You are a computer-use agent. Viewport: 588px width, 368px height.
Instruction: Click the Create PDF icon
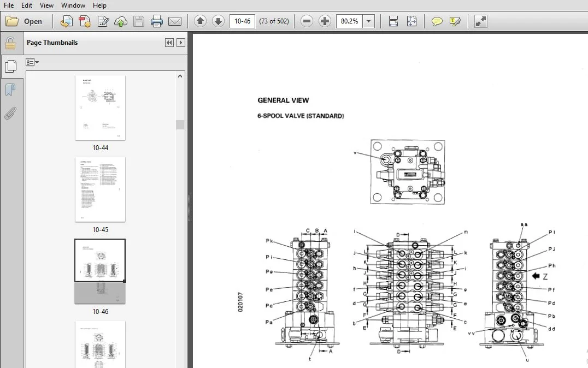85,21
